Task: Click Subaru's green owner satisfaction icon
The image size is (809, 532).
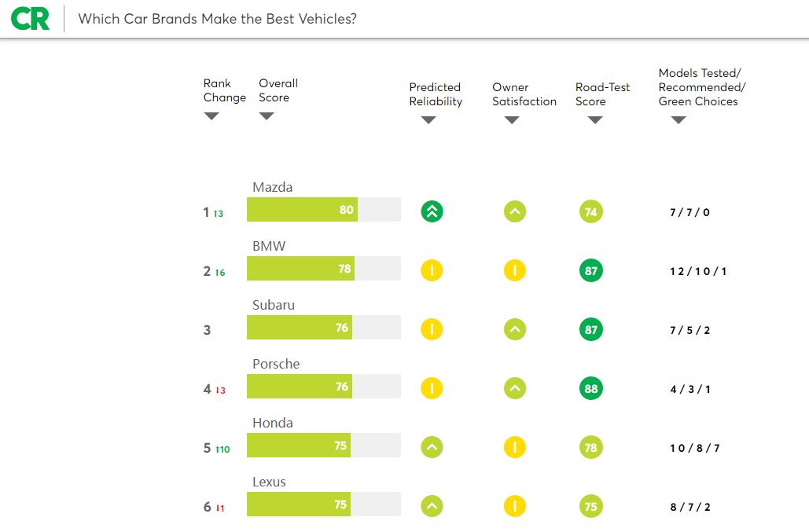Action: click(x=515, y=329)
